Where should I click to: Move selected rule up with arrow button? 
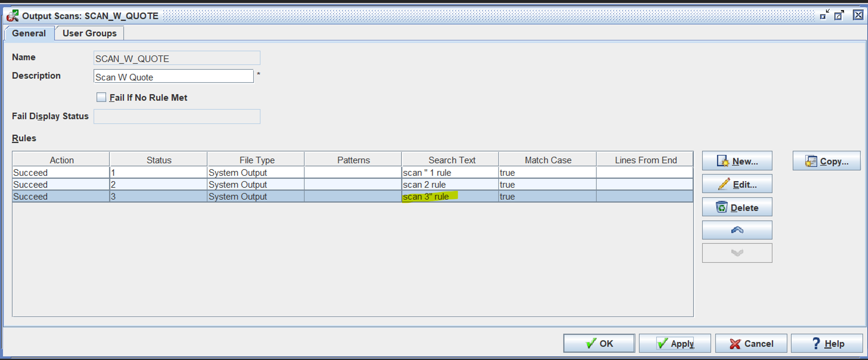[x=737, y=230]
